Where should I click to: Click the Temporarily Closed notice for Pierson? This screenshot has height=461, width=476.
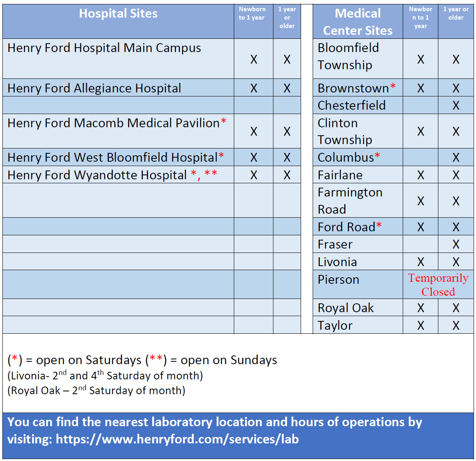coord(438,285)
